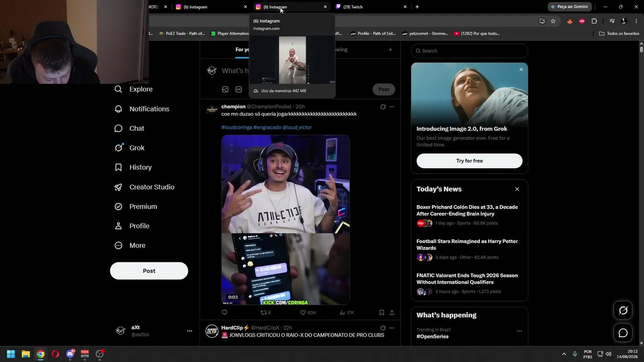Open account menu next to aXt
Image resolution: width=644 pixels, height=362 pixels.
coord(190,331)
